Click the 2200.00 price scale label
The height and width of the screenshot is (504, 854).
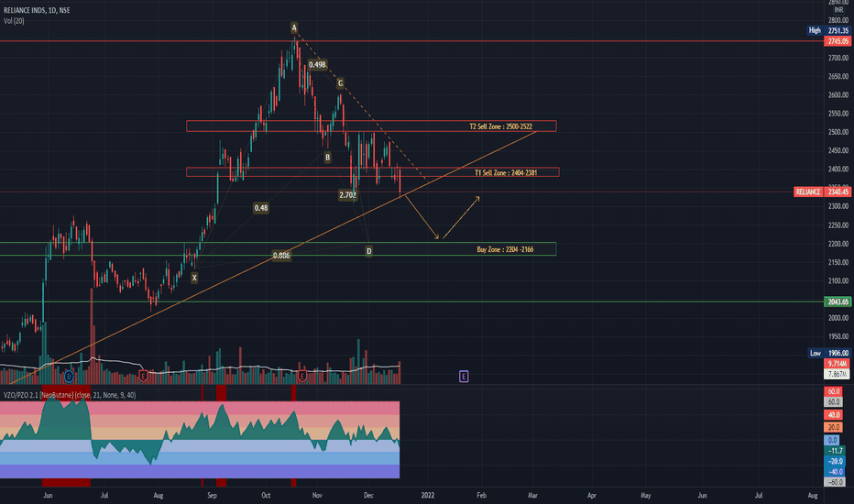click(x=838, y=244)
